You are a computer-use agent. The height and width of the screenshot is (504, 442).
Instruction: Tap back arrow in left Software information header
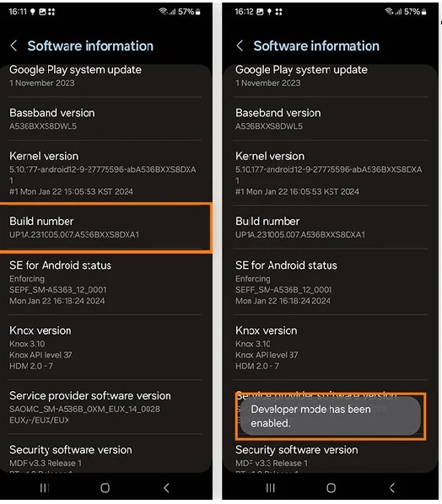(13, 46)
